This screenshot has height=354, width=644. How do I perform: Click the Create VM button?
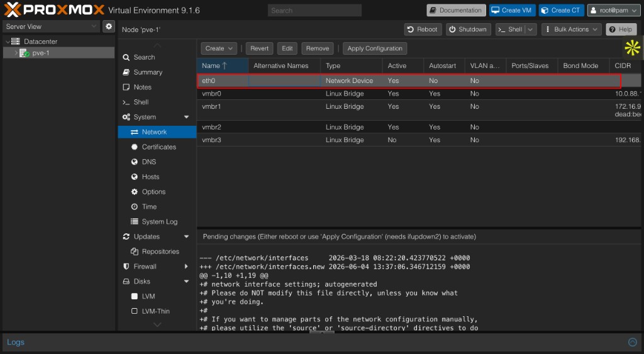pos(512,10)
